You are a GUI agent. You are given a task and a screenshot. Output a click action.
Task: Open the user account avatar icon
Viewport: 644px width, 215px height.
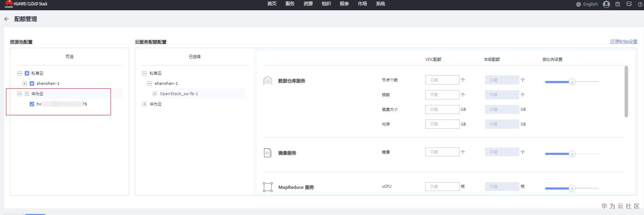click(x=606, y=4)
